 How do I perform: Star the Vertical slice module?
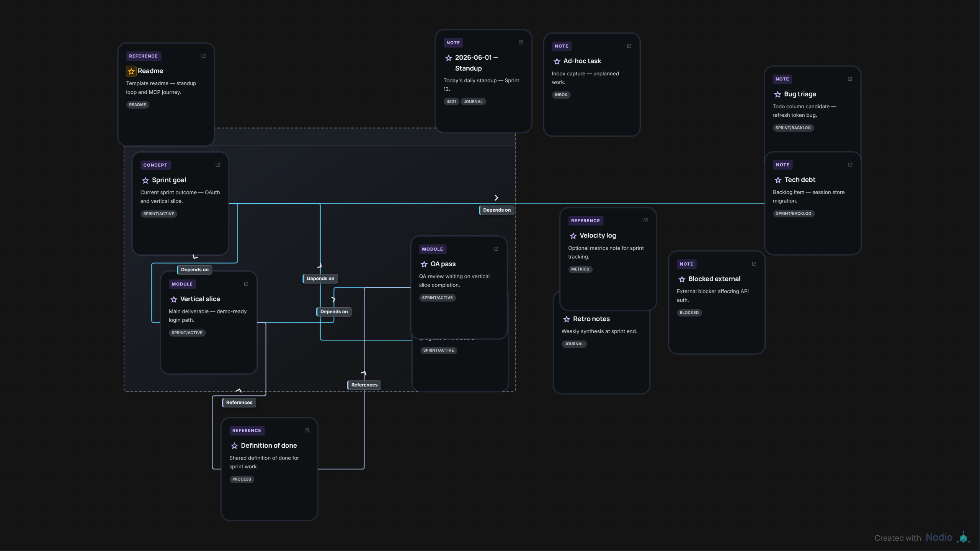coord(174,299)
